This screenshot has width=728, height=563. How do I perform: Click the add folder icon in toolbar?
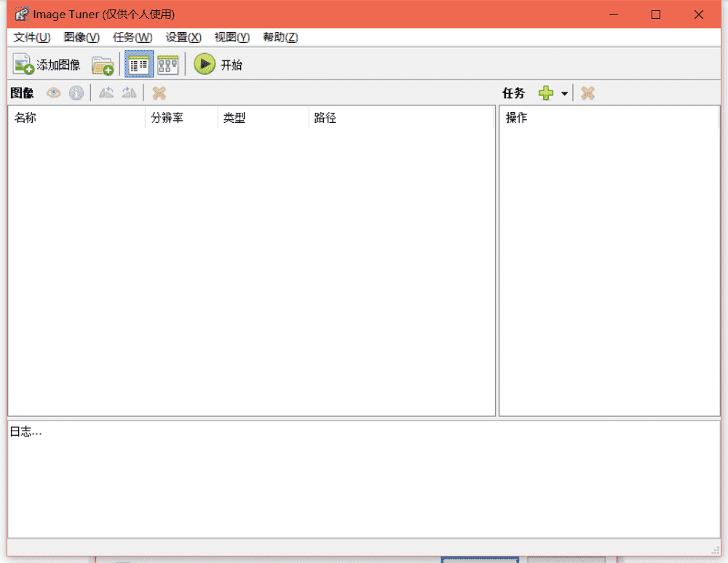tap(103, 65)
